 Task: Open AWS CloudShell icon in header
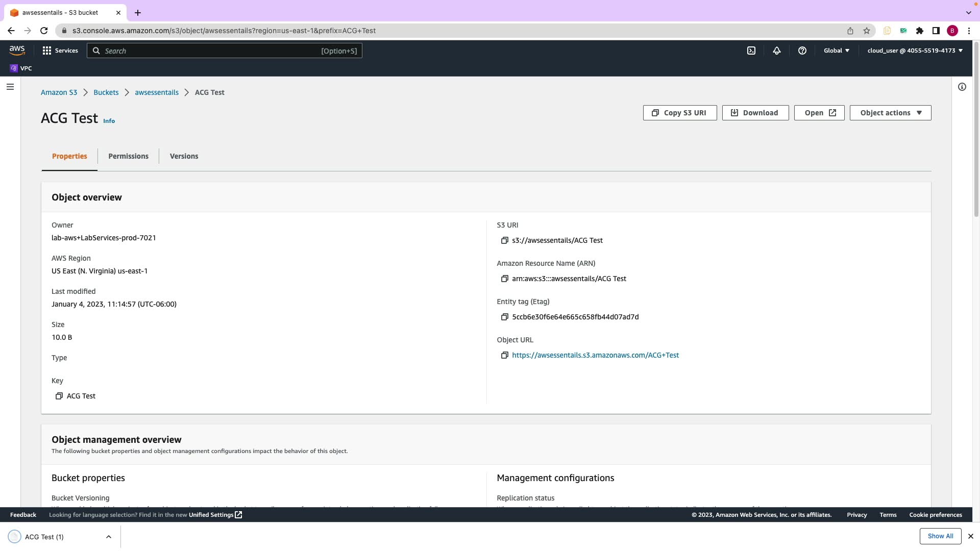coord(751,51)
